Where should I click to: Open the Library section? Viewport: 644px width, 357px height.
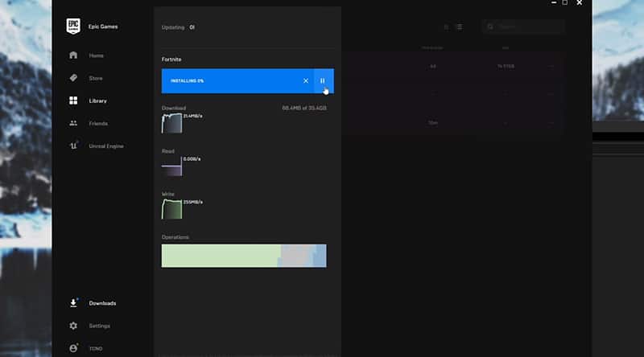coord(97,101)
